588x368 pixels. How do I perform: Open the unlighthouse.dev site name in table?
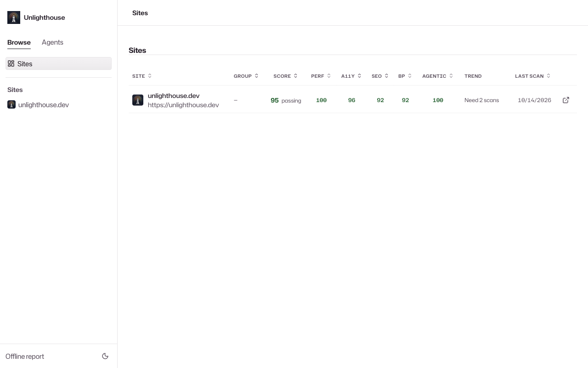pyautogui.click(x=174, y=96)
